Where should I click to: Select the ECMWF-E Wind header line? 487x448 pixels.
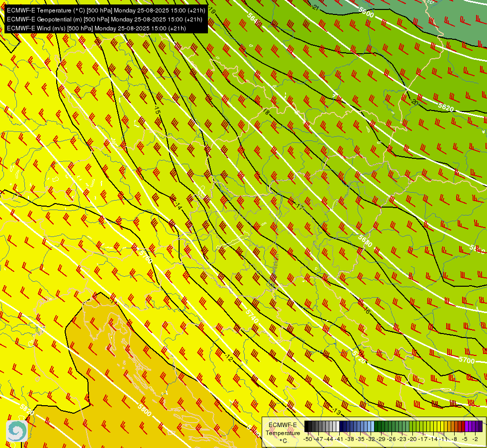[97, 28]
